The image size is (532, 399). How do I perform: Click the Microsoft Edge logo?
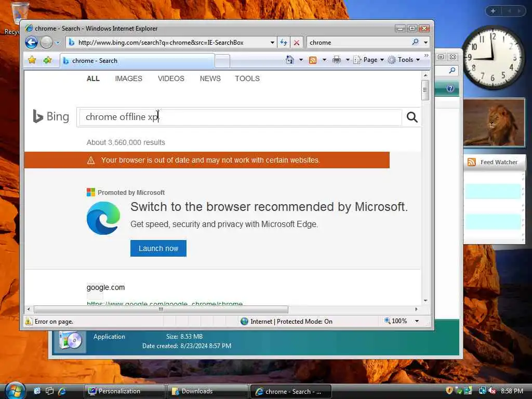pos(103,218)
